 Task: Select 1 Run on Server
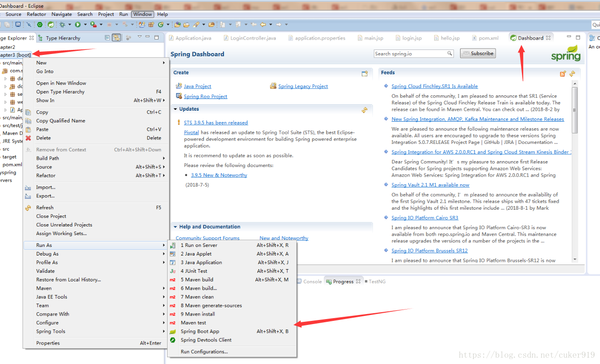point(232,245)
